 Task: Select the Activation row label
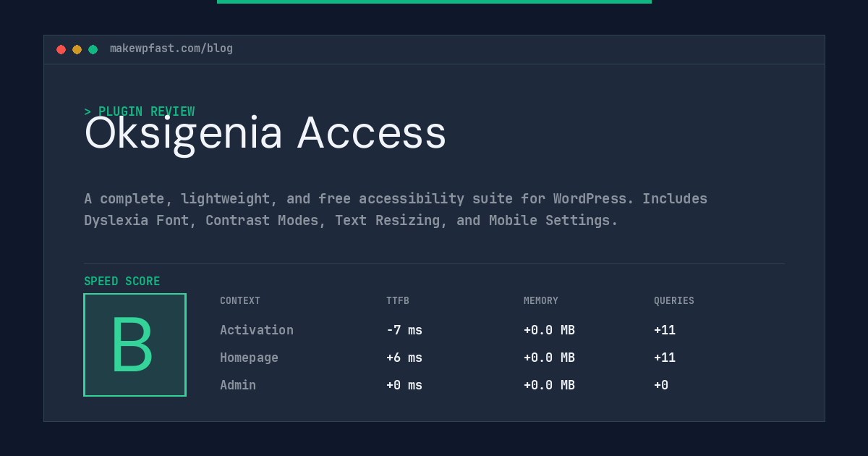pos(257,330)
